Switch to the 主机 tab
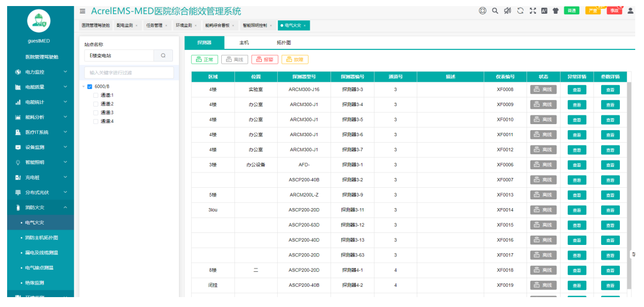Viewport: 644px width, 307px height. click(x=244, y=42)
